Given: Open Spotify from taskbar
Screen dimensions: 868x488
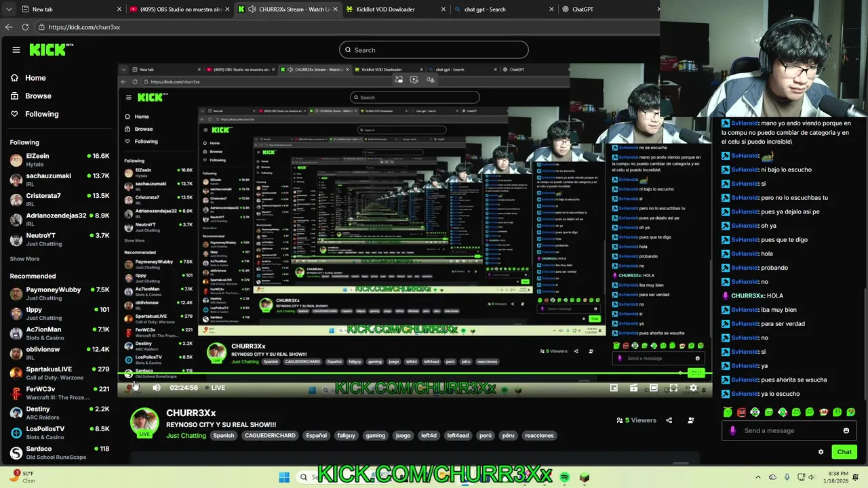Looking at the screenshot, I should (x=565, y=477).
